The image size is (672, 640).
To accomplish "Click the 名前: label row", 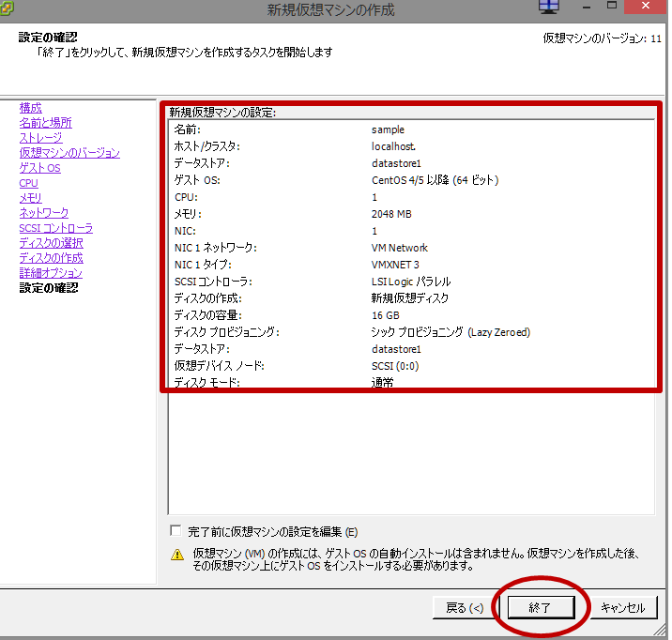I will point(188,130).
